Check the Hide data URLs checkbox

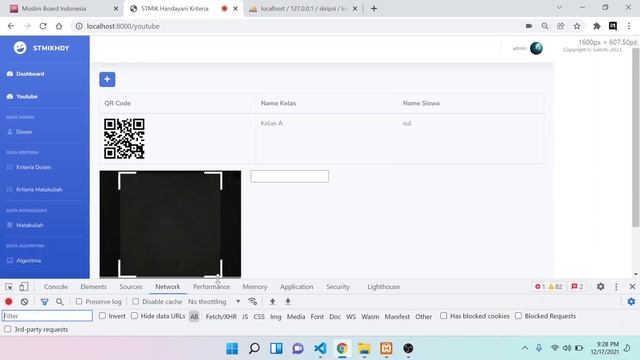click(x=134, y=316)
